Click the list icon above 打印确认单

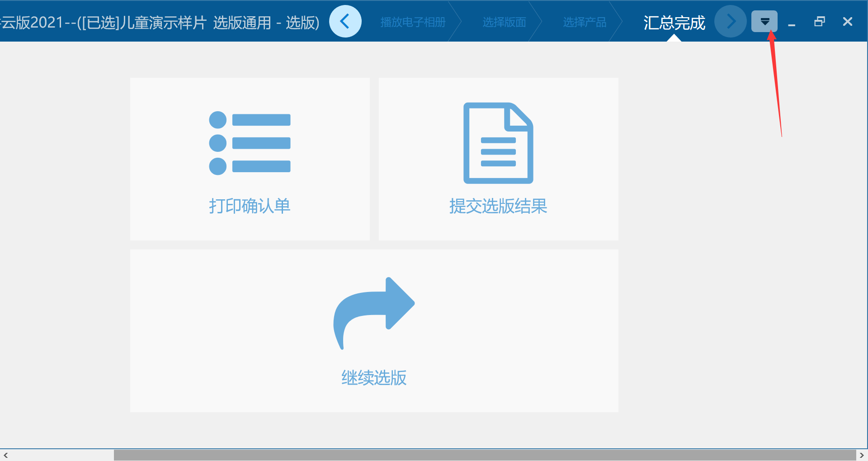(250, 142)
